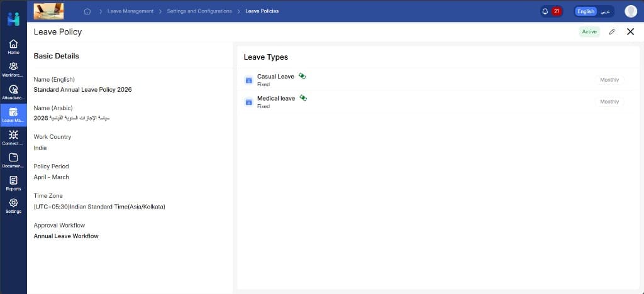
Task: Click the Name (English) label
Action: (54, 80)
